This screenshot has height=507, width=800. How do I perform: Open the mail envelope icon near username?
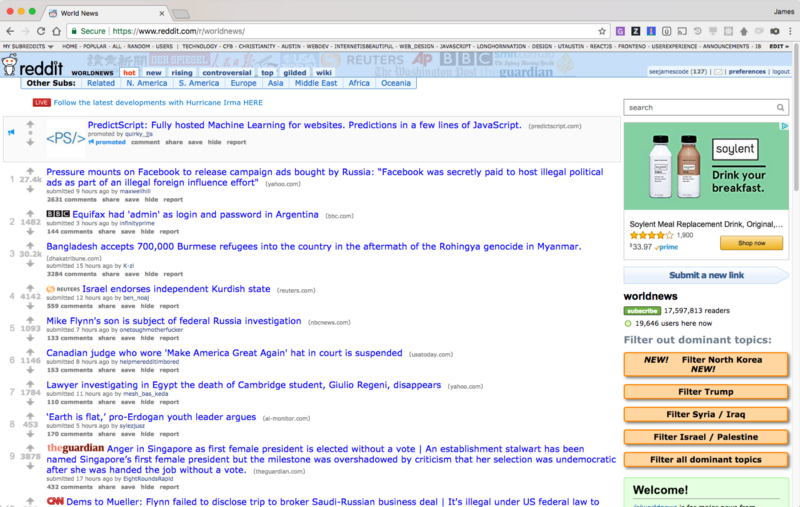(718, 72)
